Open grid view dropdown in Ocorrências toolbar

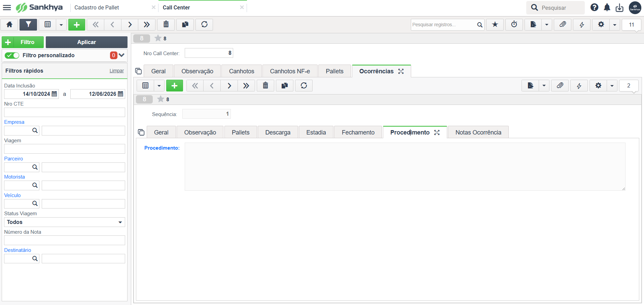tap(159, 86)
